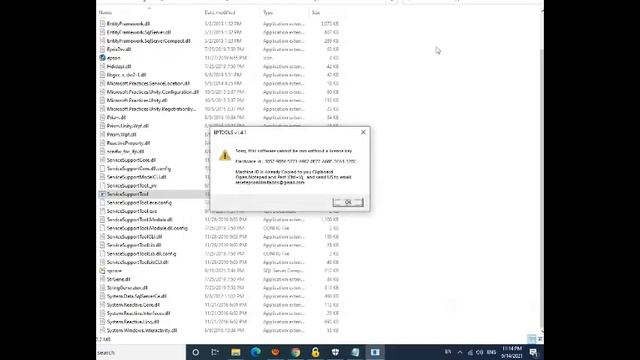The width and height of the screenshot is (640, 360).
Task: Launch Firefox from the taskbar
Action: point(276,352)
